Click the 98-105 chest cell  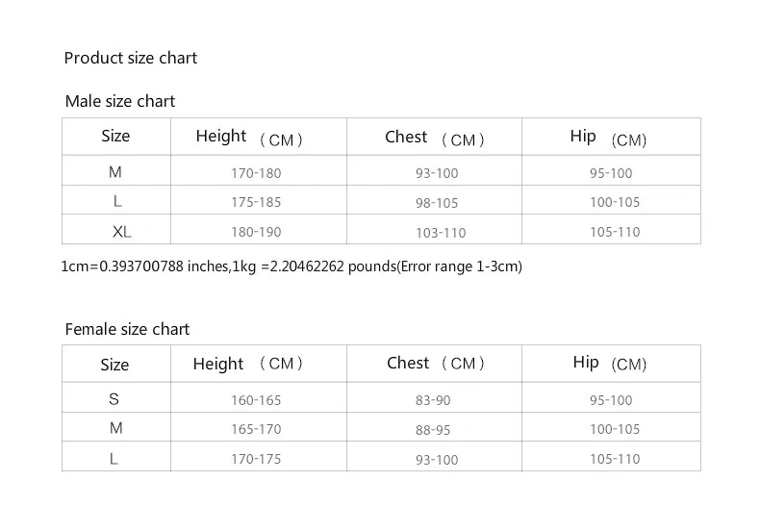[x=437, y=203]
